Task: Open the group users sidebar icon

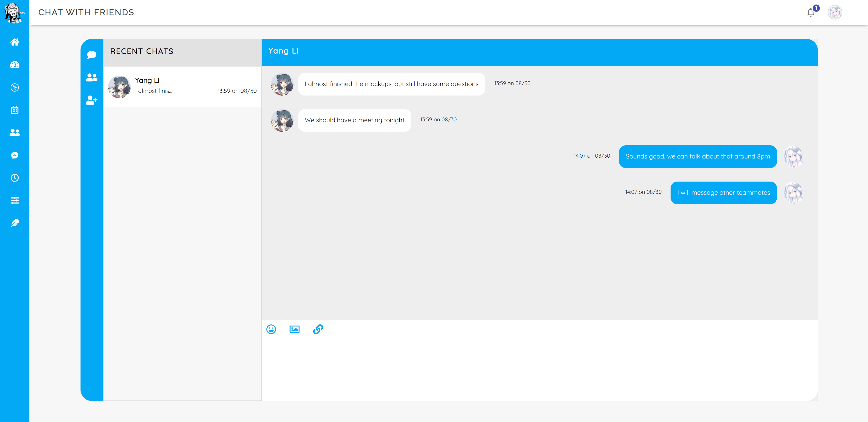Action: click(14, 133)
